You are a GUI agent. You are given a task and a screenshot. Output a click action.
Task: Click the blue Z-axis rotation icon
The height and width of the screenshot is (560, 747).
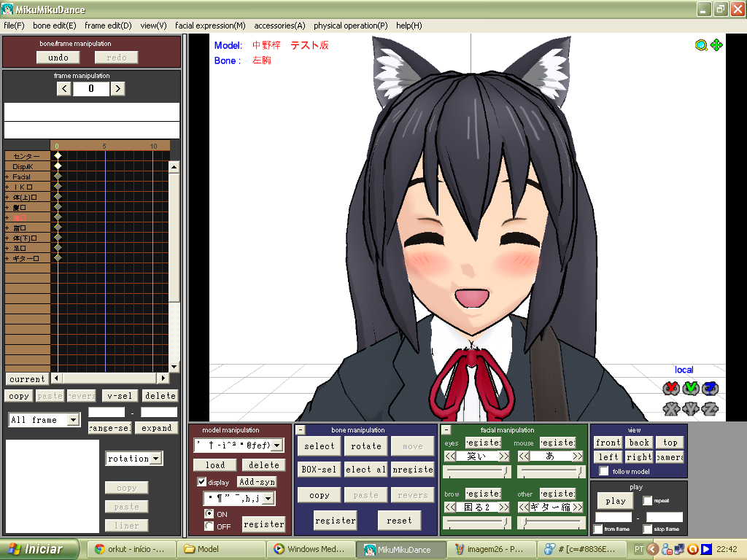[x=710, y=389]
